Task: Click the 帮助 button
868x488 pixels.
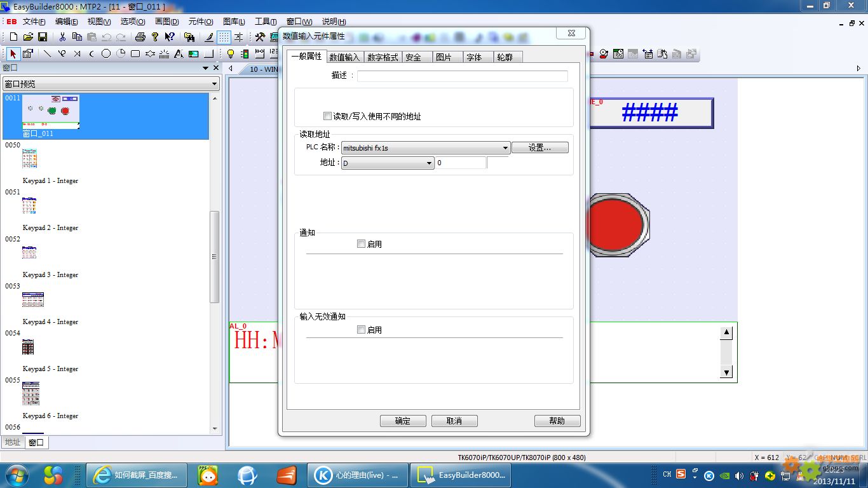Action: [x=557, y=421]
